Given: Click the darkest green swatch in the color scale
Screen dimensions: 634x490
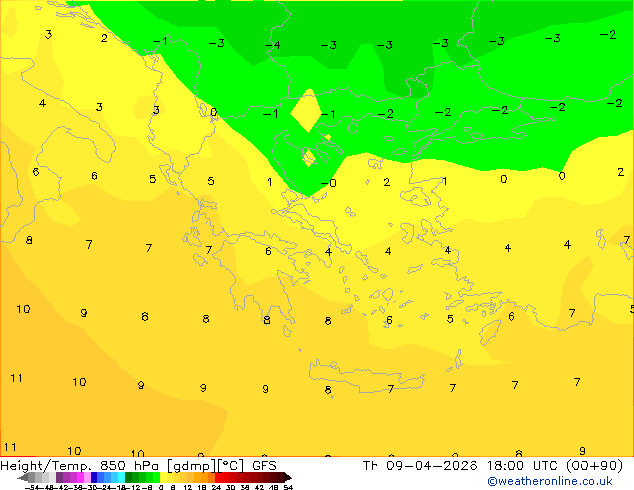Looking at the screenshot, I should tap(129, 477).
